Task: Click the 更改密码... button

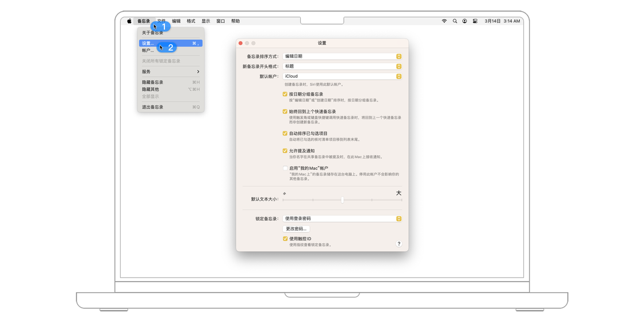Action: coord(296,229)
